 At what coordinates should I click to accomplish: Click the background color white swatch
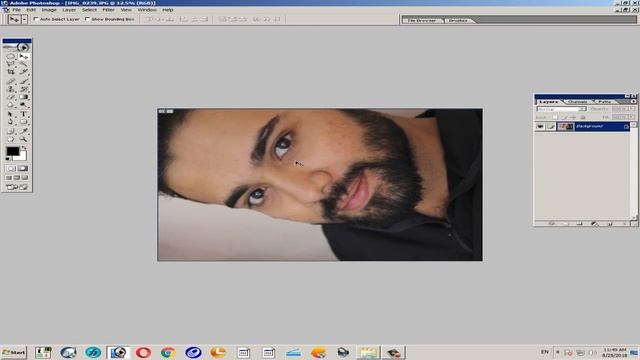[x=22, y=157]
